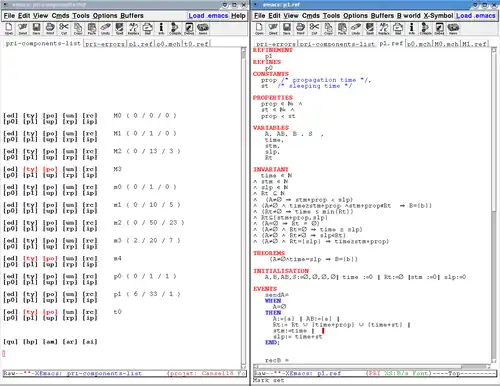
Task: Click the Load .emacs link in the p1.ref window
Action: click(476, 16)
